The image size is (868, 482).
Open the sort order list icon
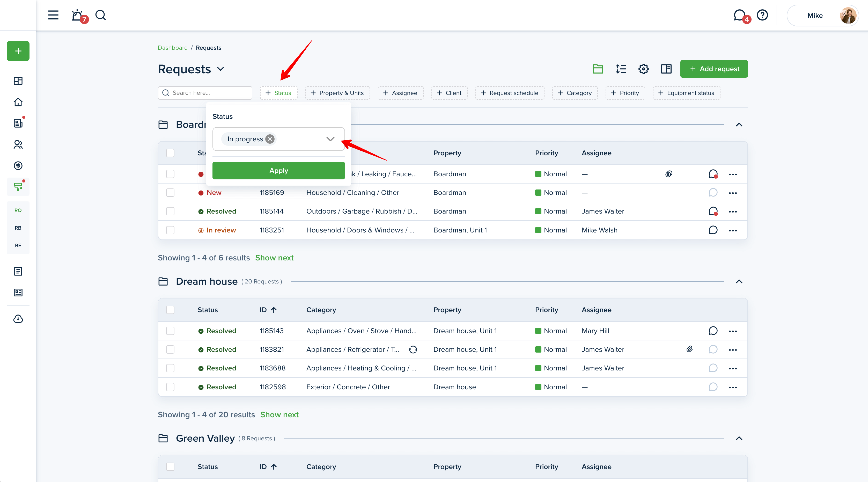point(621,69)
